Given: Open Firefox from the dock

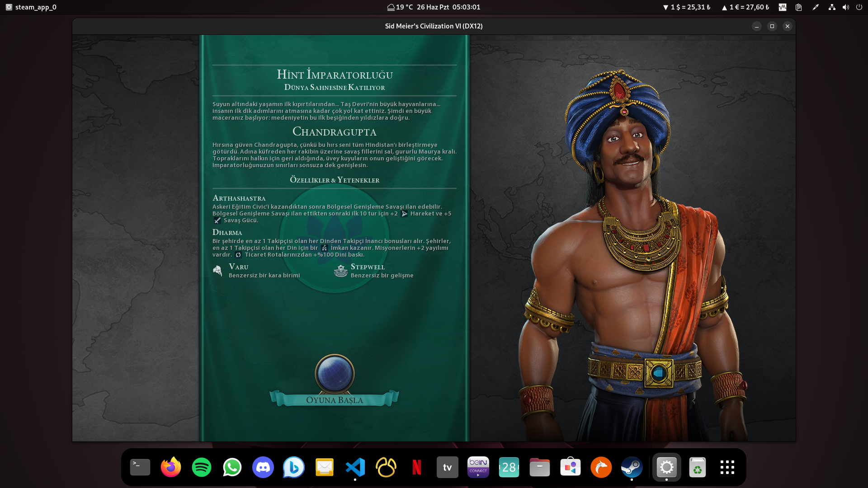Looking at the screenshot, I should 171,467.
